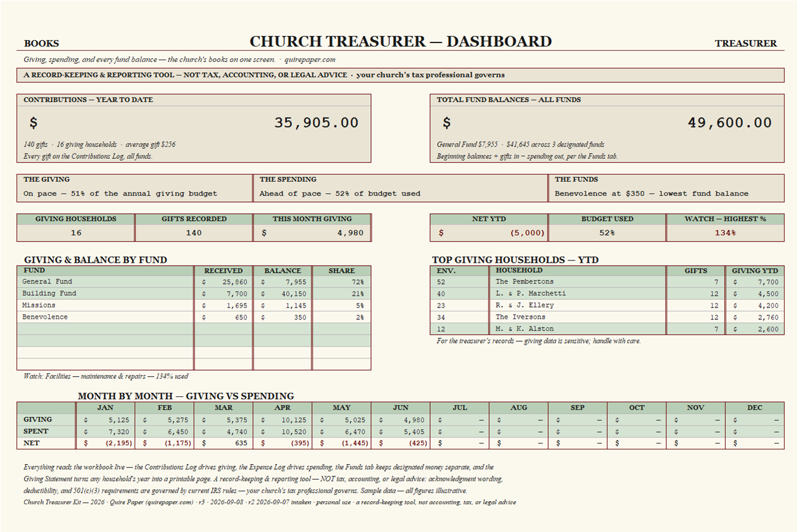Click "On pace — 51% of the annual giving budget"

(121, 194)
